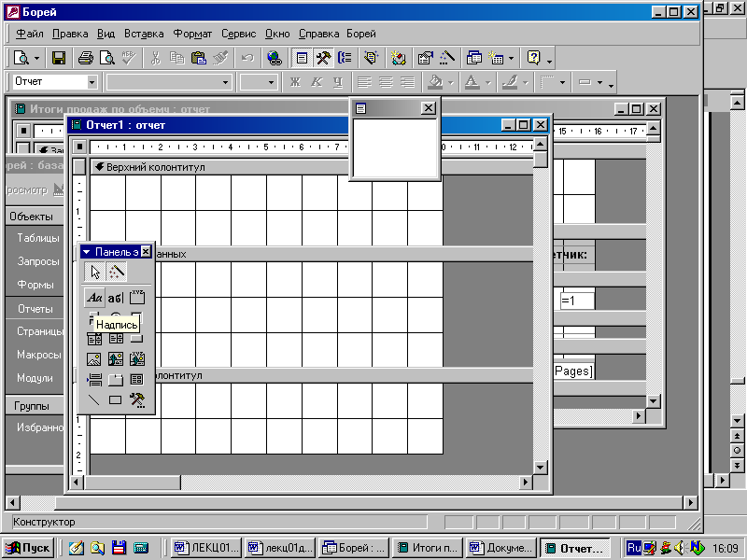Viewport: 747px width, 560px height.
Task: Toggle Control Wizards wand in the toolbox
Action: click(117, 273)
